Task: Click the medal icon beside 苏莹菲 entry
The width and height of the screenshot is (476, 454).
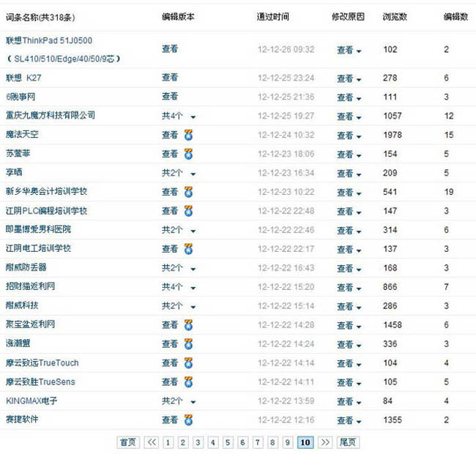Action: [x=188, y=154]
